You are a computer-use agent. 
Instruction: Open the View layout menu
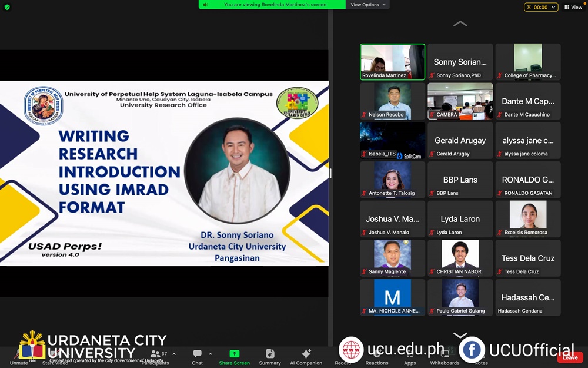coord(573,7)
